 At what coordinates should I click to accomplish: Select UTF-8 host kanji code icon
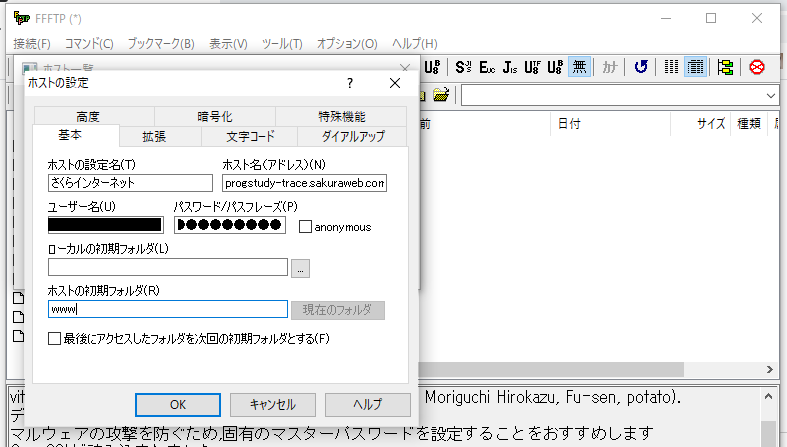(533, 67)
